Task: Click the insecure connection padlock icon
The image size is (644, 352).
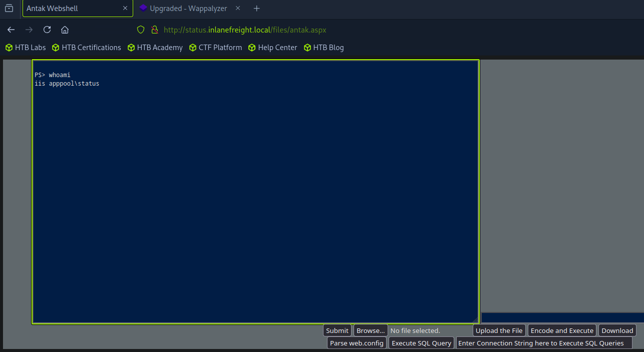Action: coord(154,30)
